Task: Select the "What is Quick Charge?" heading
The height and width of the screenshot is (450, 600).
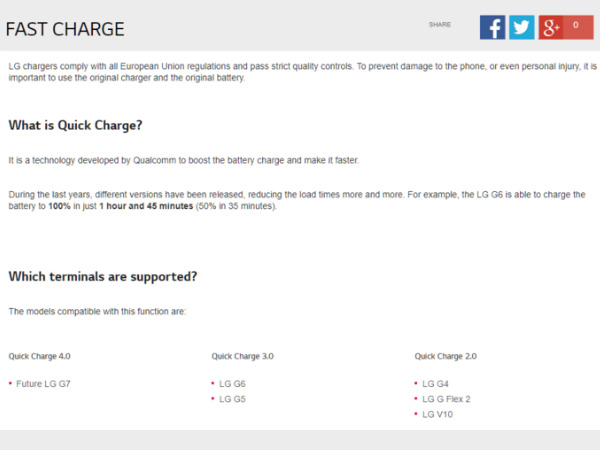Action: 76,125
